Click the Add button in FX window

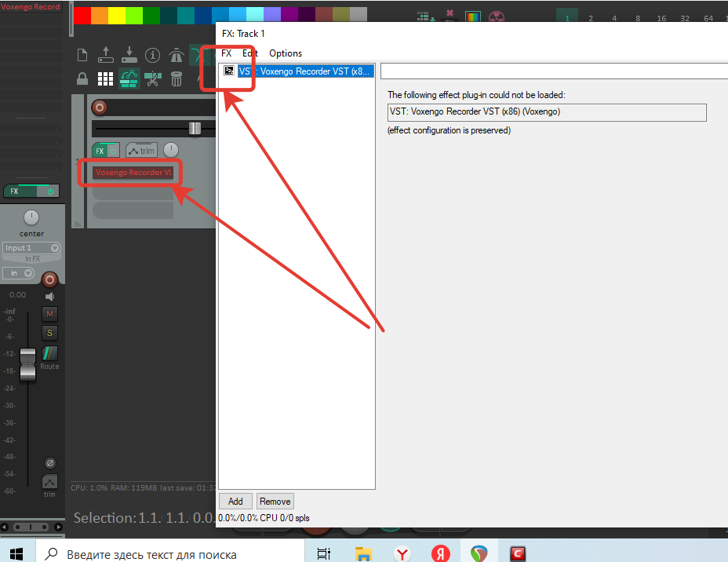point(235,501)
